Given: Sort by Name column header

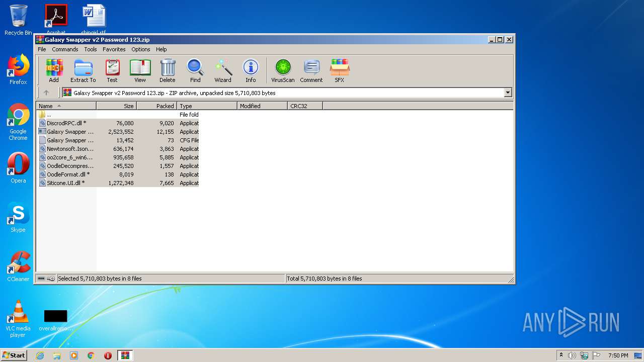Looking at the screenshot, I should pos(66,106).
